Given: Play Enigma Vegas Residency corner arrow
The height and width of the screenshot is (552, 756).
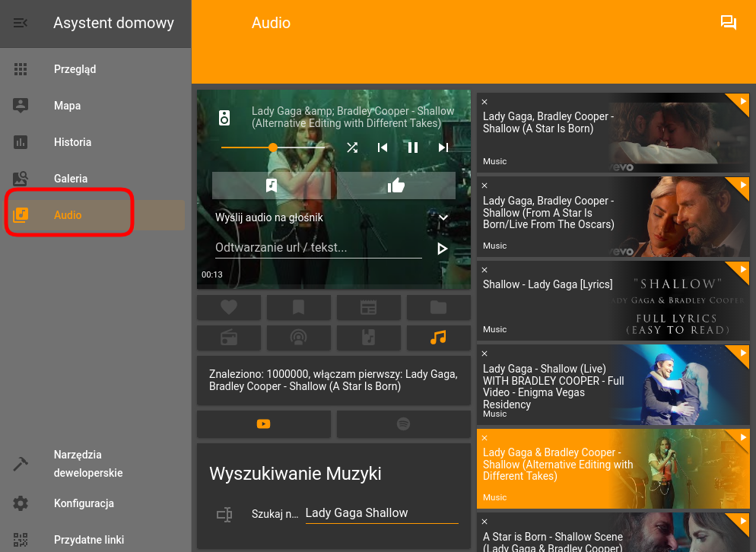Looking at the screenshot, I should pyautogui.click(x=742, y=353).
